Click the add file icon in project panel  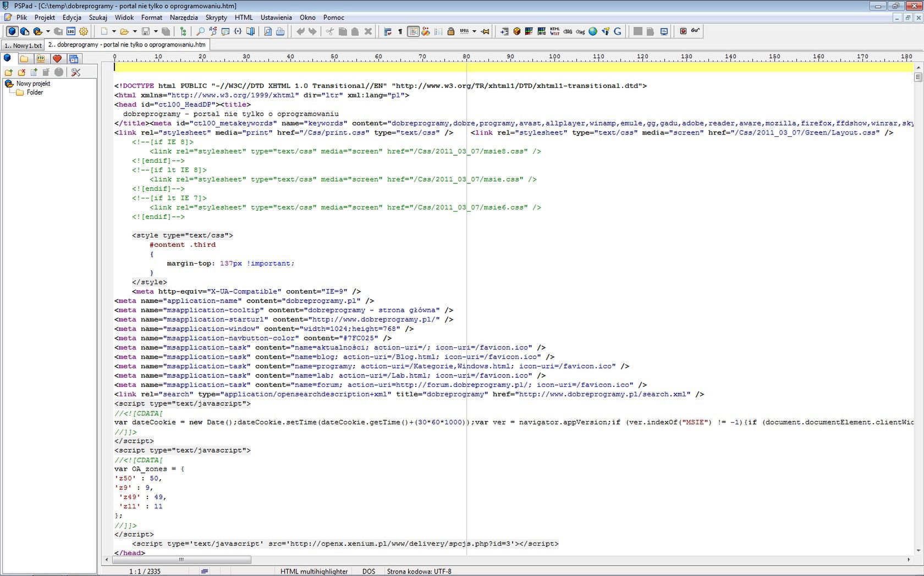pos(34,72)
